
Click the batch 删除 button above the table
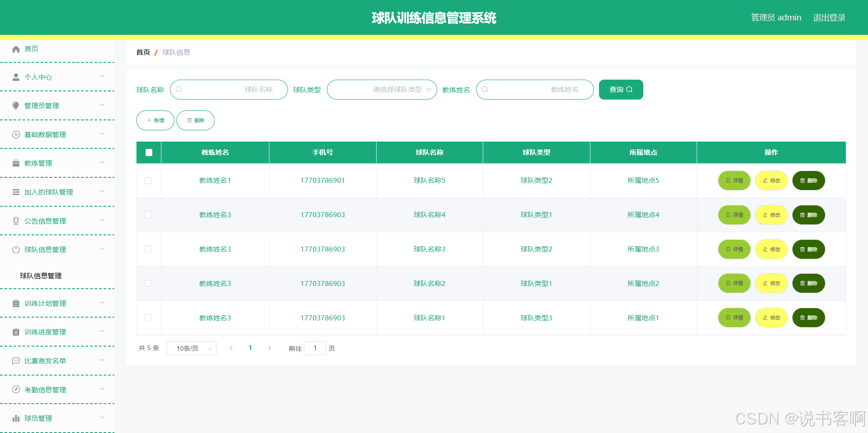click(195, 120)
